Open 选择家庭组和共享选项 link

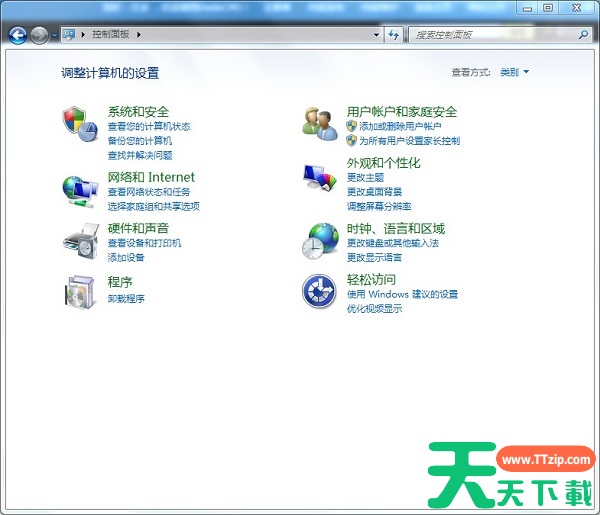(x=153, y=206)
